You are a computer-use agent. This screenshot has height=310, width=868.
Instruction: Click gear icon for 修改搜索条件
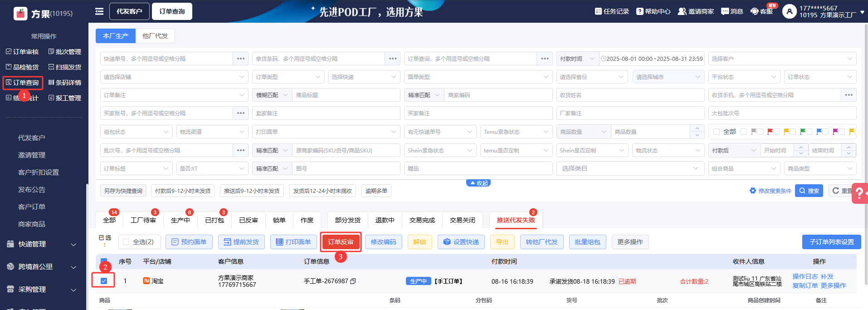click(753, 191)
